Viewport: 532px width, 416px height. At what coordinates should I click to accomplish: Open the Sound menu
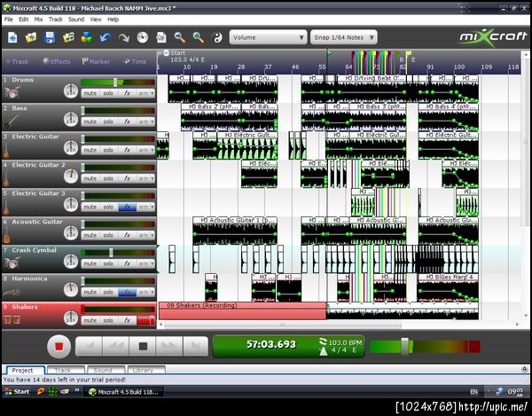pos(76,20)
